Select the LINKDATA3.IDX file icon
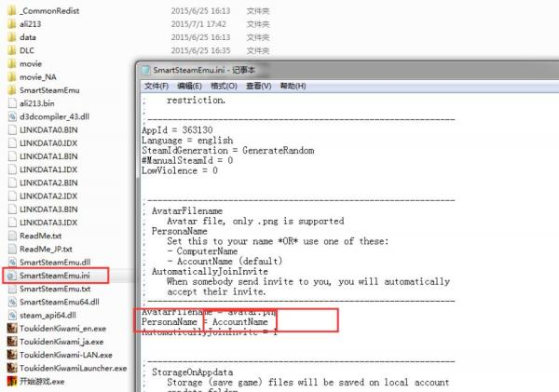Viewport: 559px width, 392px height. click(12, 223)
